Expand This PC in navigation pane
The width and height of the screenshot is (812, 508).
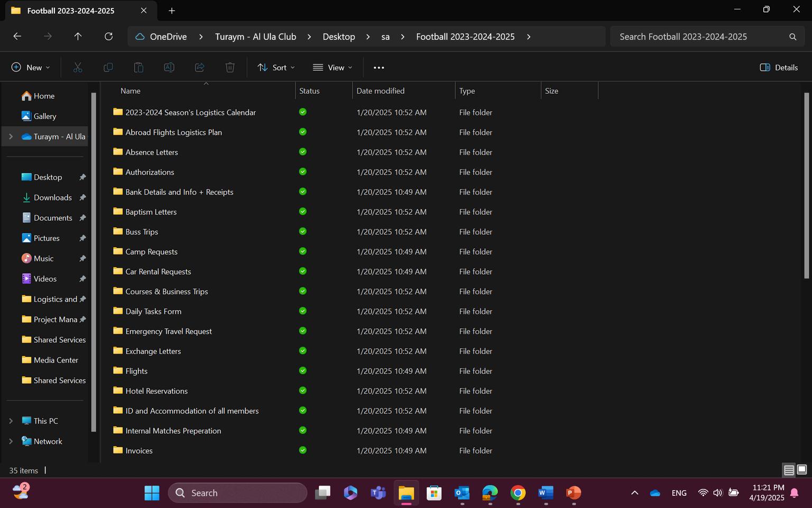point(11,421)
